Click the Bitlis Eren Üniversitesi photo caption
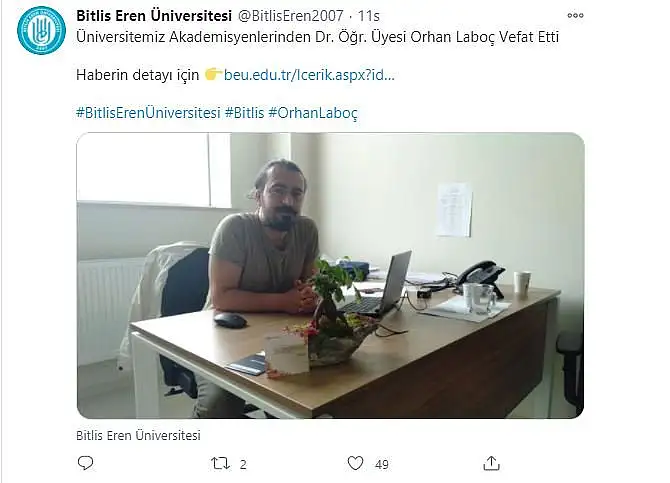This screenshot has width=670, height=483. (x=138, y=436)
